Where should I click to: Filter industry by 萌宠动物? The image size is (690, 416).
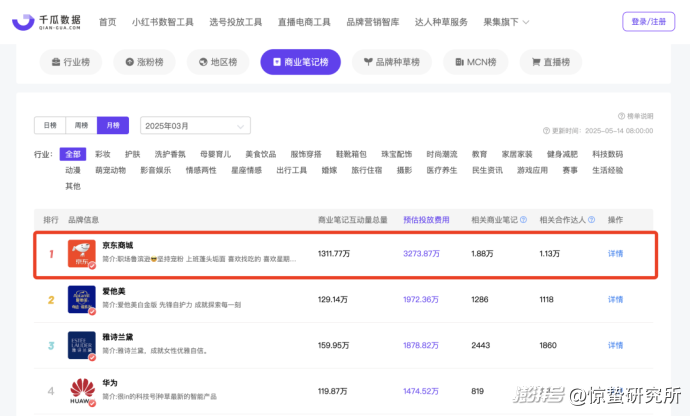(110, 170)
